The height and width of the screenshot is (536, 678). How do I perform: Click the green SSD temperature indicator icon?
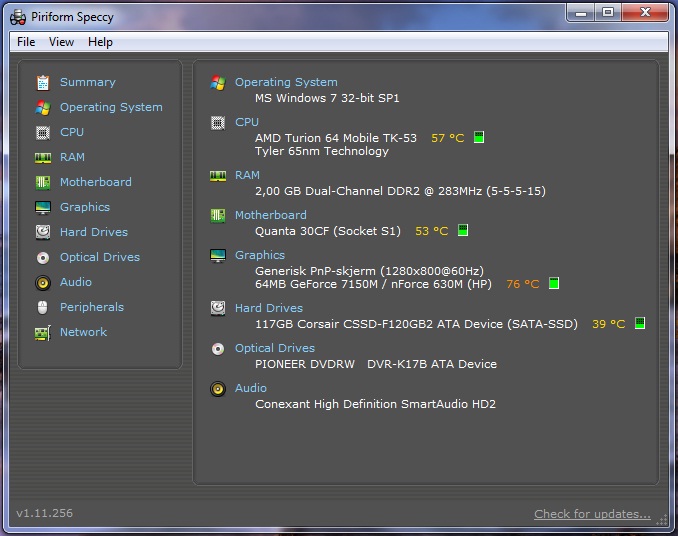[640, 323]
